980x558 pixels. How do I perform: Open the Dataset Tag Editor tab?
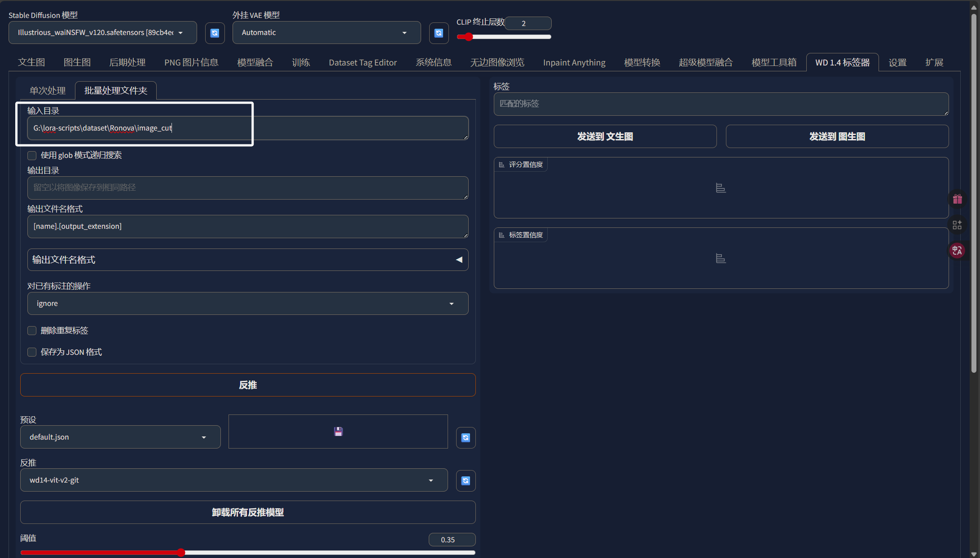tap(363, 62)
